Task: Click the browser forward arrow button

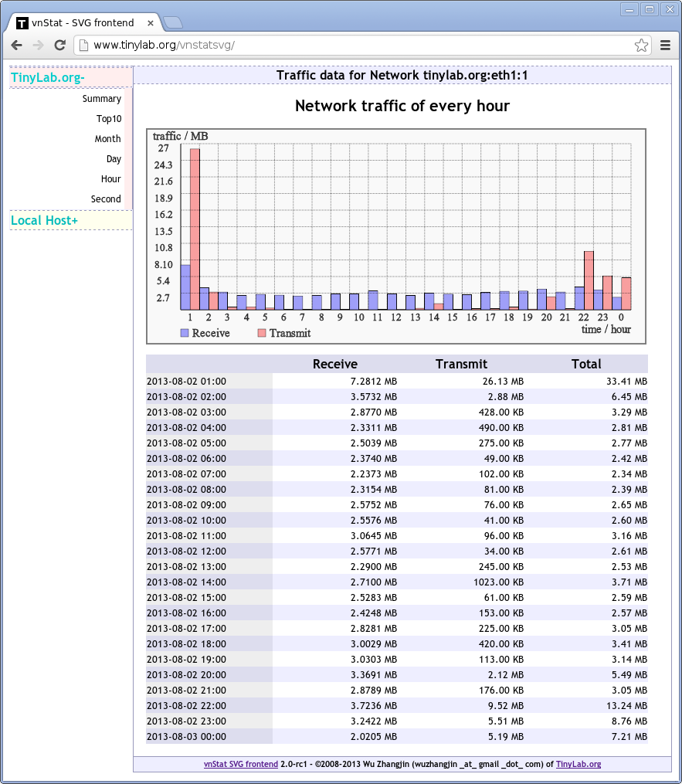Action: tap(38, 46)
